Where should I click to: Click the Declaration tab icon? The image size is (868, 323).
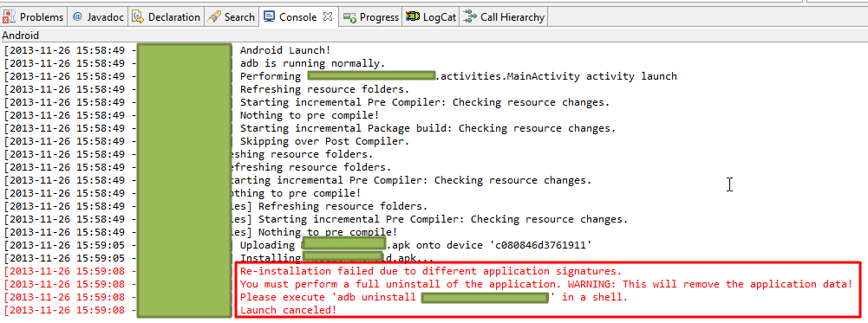pyautogui.click(x=138, y=17)
